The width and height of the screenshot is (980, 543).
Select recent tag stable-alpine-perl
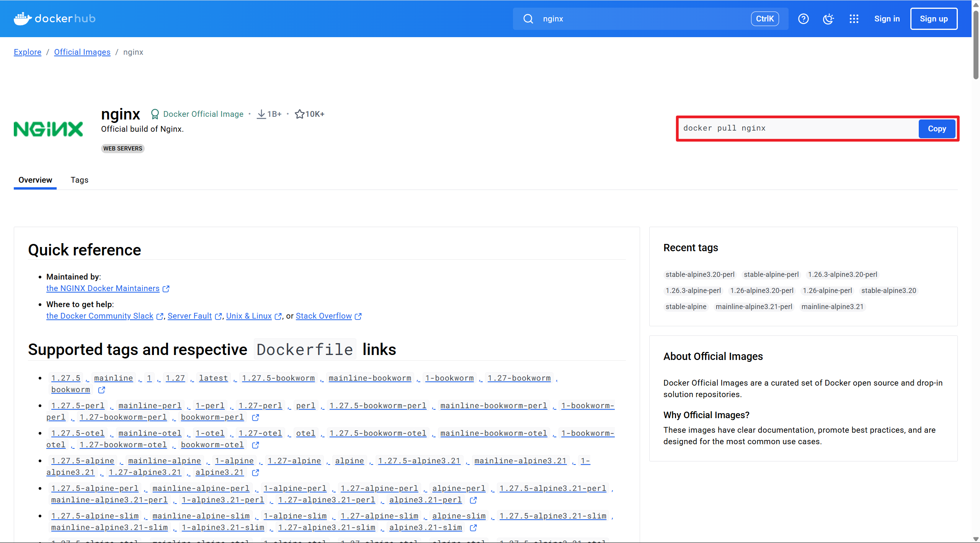(x=771, y=275)
